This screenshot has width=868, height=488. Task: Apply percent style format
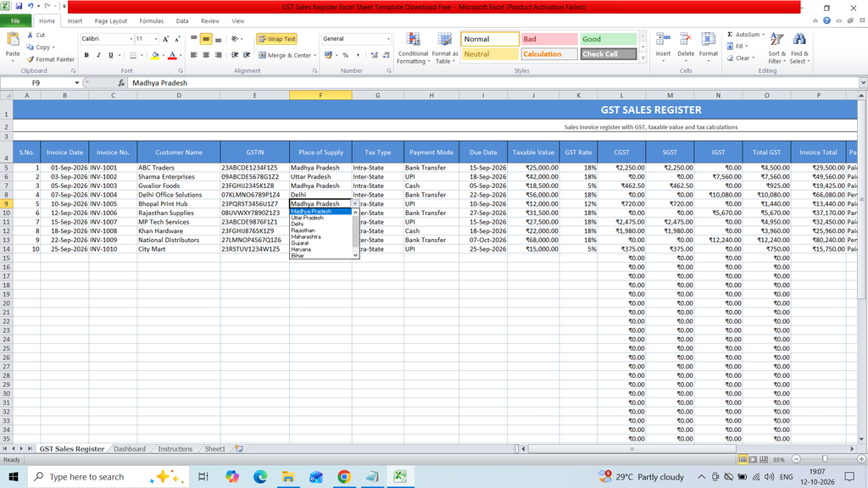pyautogui.click(x=346, y=55)
